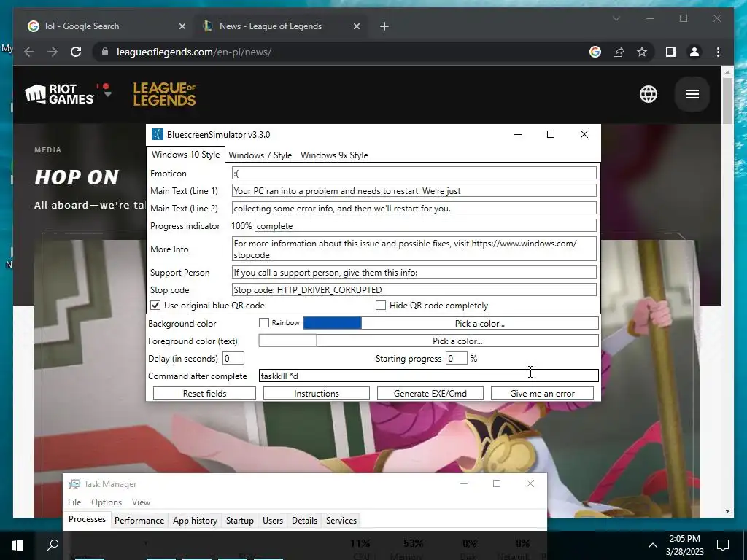Image resolution: width=747 pixels, height=560 pixels.
Task: Open the language globe icon
Action: [x=649, y=94]
